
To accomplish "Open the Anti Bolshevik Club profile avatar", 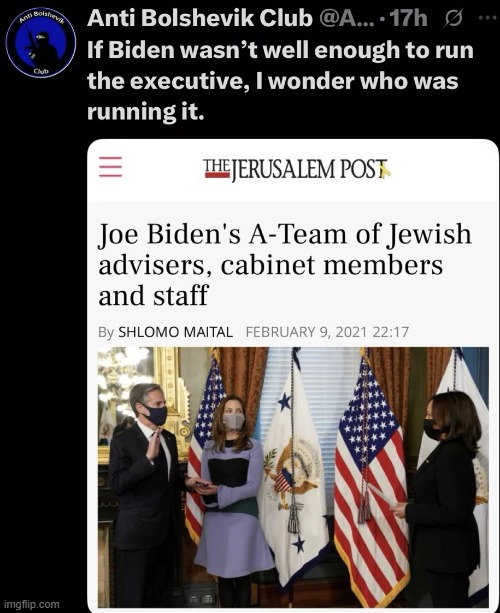I will click(x=41, y=41).
